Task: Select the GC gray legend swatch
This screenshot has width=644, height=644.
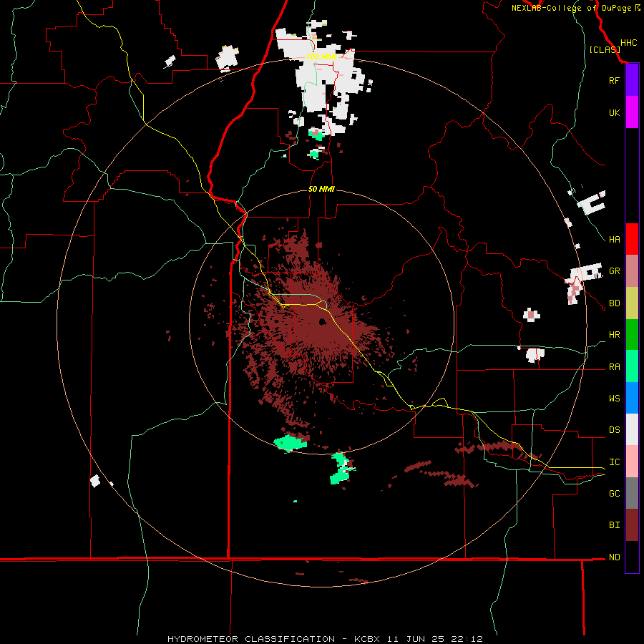Action: coord(632,493)
